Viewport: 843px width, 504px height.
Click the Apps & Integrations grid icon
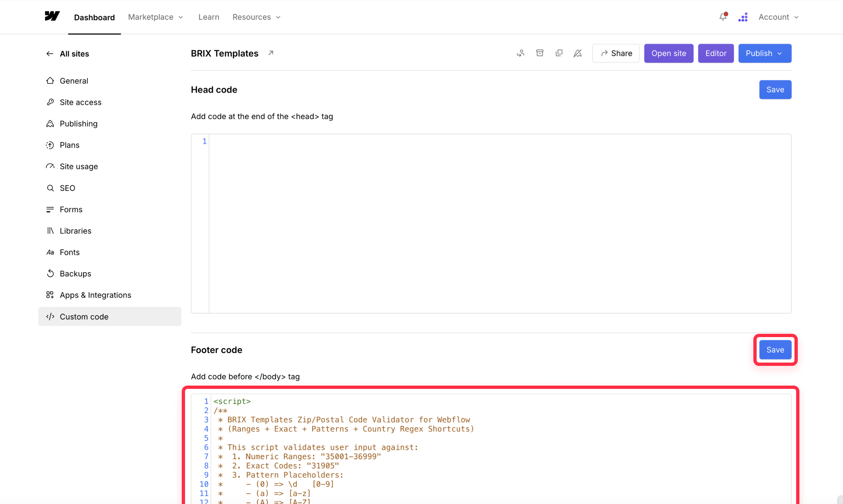[50, 295]
